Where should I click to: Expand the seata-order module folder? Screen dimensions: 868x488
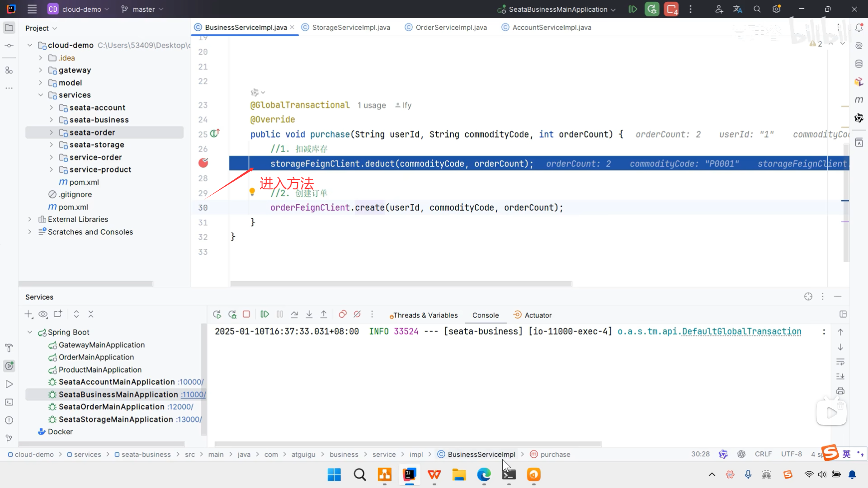pos(51,132)
